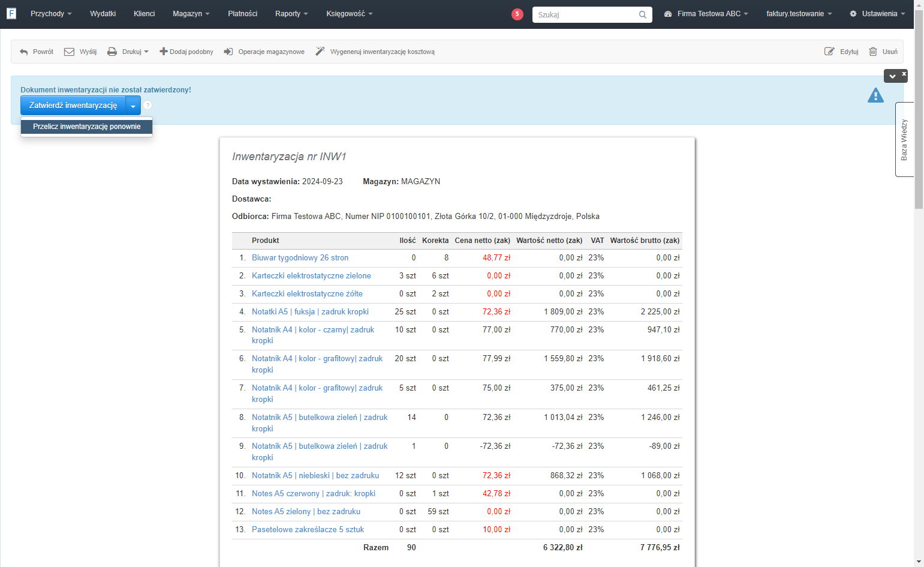Click the Dodaj podobny plus icon
Screen dimensions: 924x567
point(163,52)
